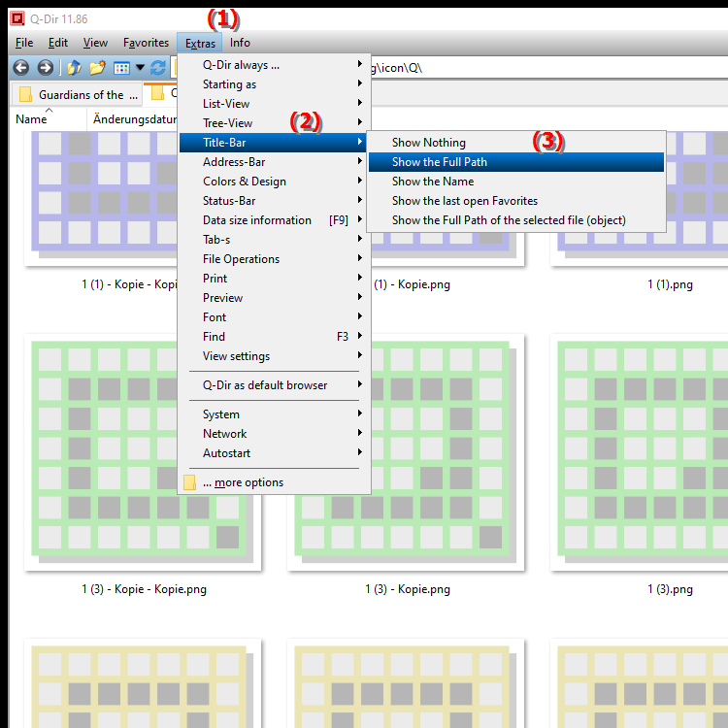This screenshot has height=728, width=728.
Task: Open the View settings submenu
Action: 274,356
